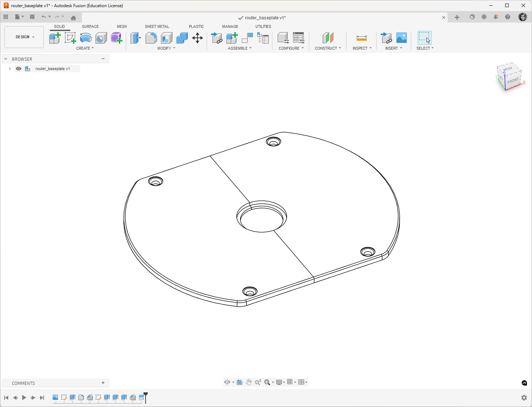
Task: Toggle visibility eye for router_baseplate v1
Action: [19, 69]
